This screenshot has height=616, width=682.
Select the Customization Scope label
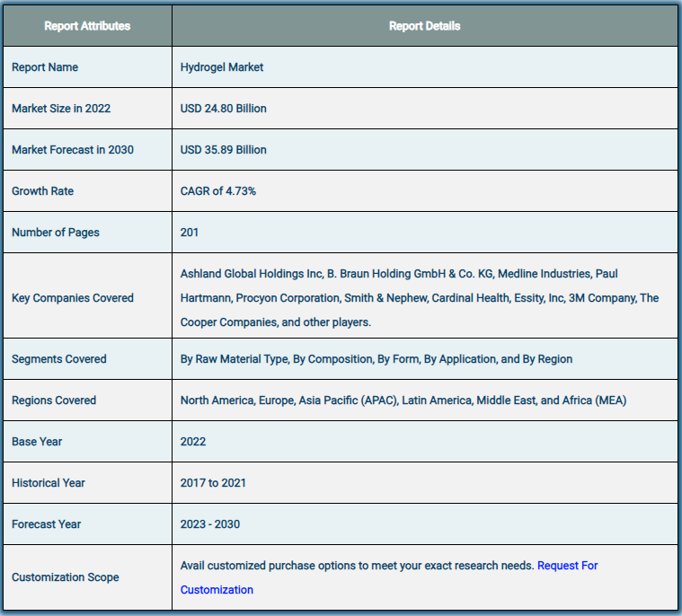click(66, 577)
